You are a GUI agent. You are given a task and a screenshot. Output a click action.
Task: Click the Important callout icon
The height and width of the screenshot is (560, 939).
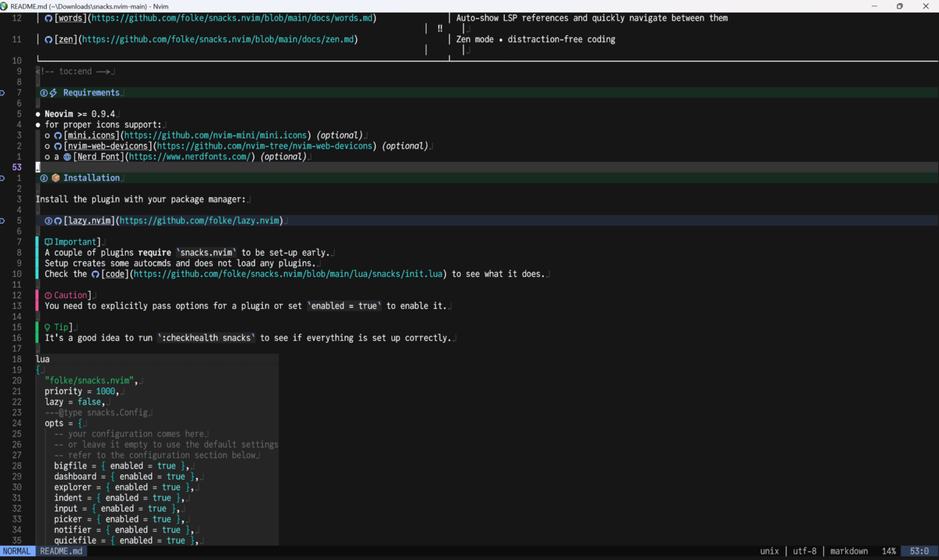point(49,242)
